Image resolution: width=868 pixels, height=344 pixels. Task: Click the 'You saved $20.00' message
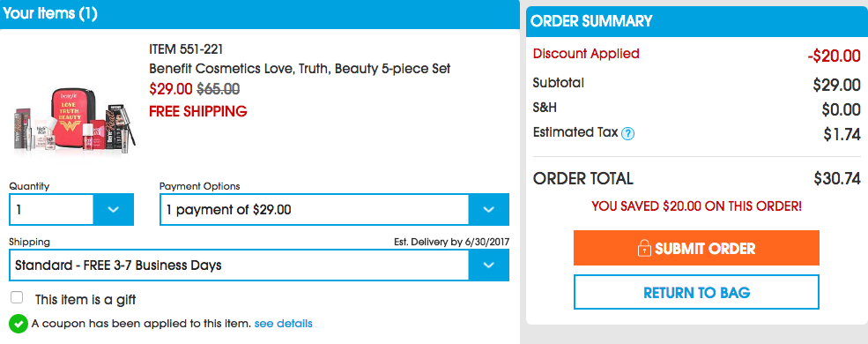[696, 206]
